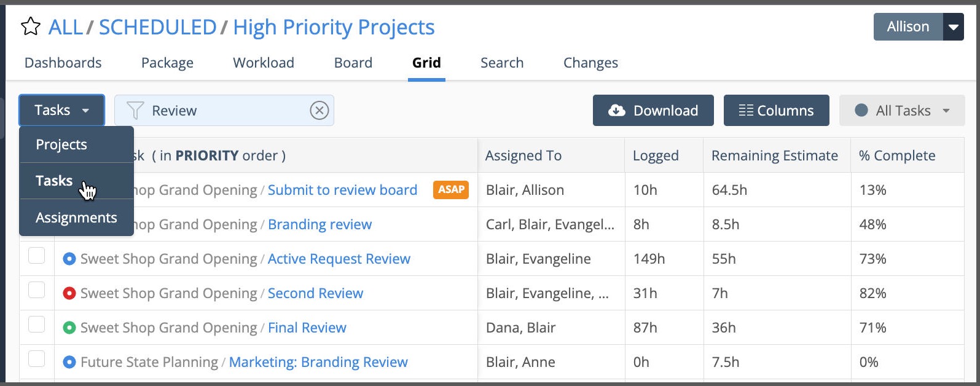Select Projects in the dropdown list
The height and width of the screenshot is (386, 980).
tap(61, 144)
